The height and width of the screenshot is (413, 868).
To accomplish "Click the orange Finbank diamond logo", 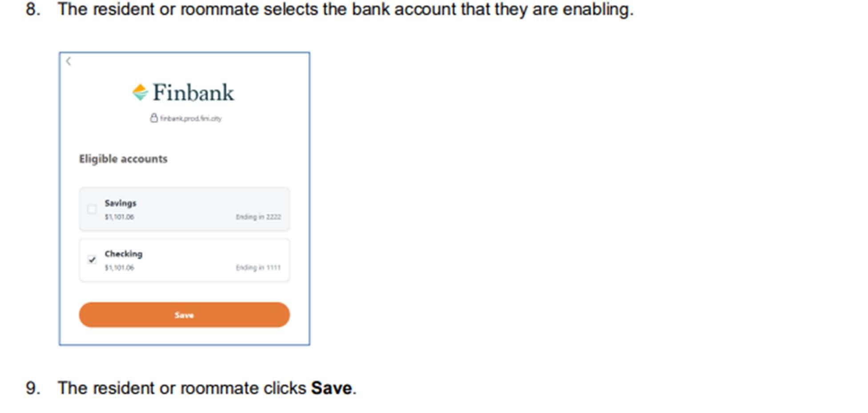I will point(140,92).
